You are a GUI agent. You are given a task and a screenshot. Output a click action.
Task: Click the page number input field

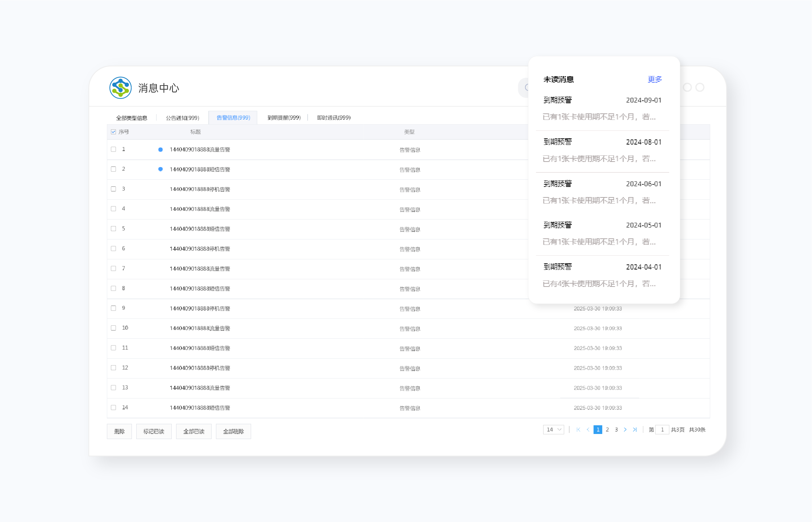662,430
